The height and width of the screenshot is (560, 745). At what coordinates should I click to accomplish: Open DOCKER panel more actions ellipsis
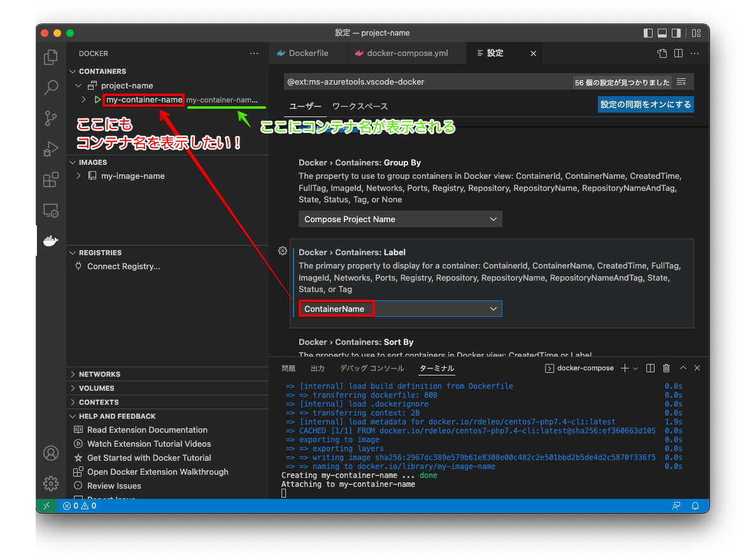[254, 53]
